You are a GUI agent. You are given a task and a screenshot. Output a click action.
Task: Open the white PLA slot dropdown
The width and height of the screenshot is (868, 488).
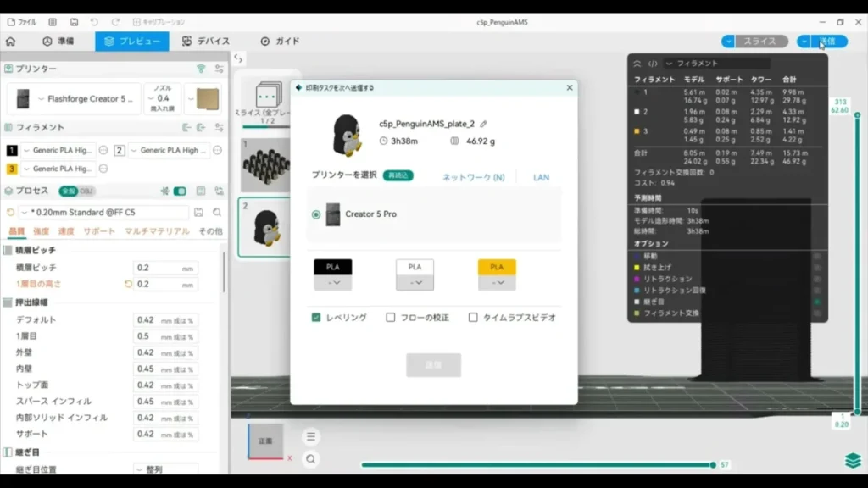point(415,283)
